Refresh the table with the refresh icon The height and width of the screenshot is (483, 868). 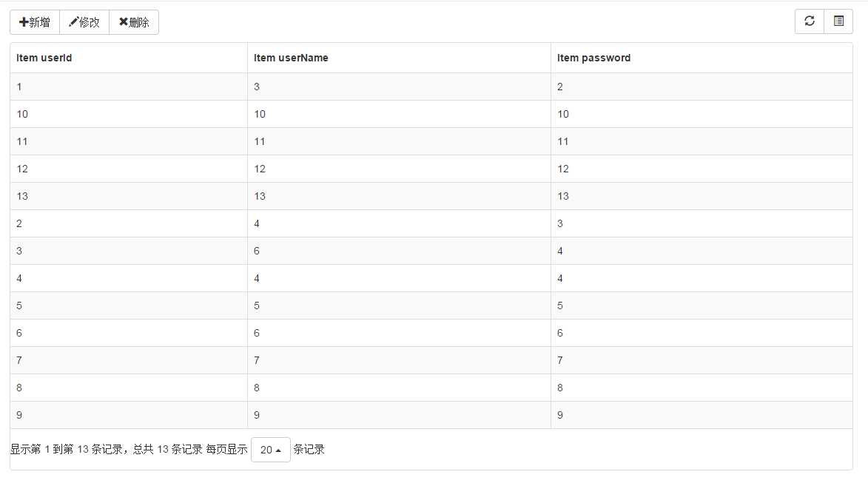point(810,21)
